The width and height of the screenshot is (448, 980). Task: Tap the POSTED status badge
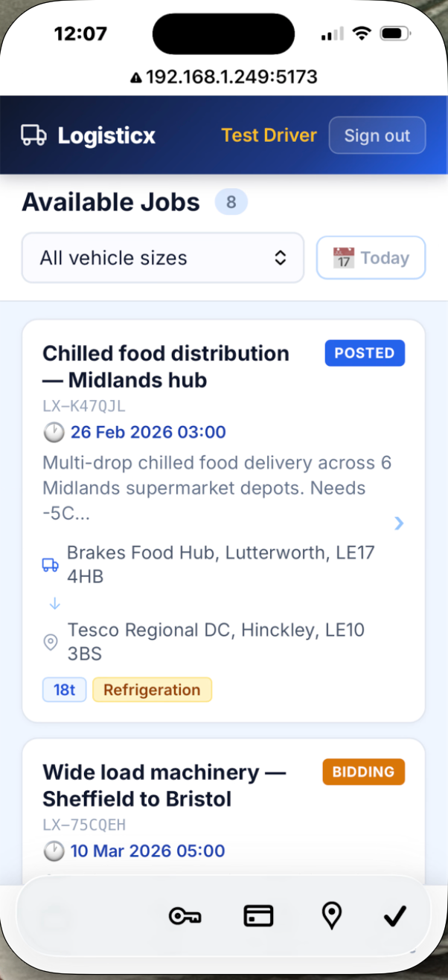pos(365,353)
